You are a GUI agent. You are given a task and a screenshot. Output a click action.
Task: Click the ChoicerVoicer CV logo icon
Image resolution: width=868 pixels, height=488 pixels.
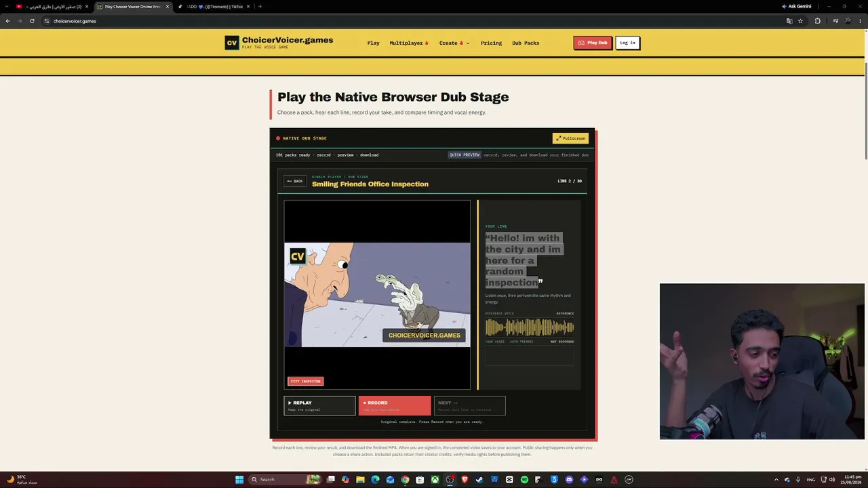click(x=232, y=43)
